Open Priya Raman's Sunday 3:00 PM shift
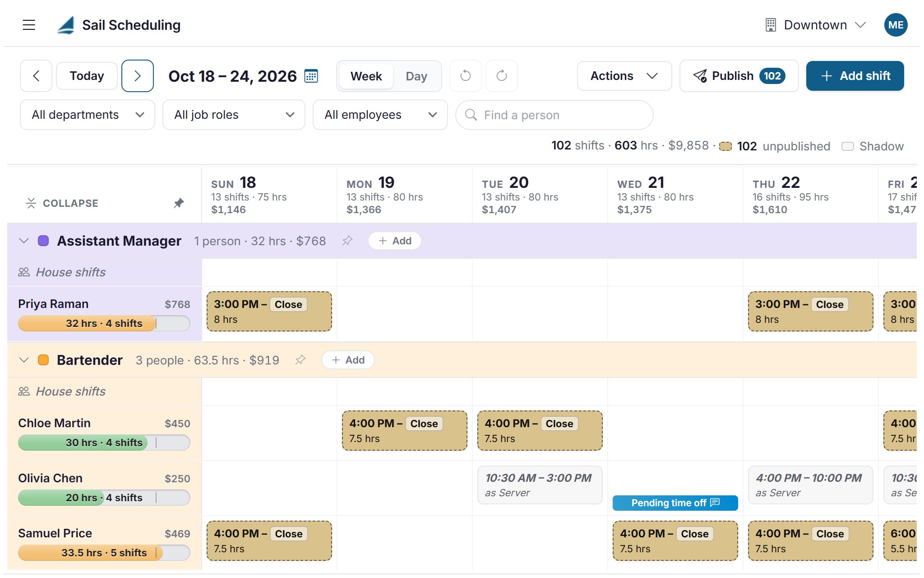This screenshot has height=578, width=924. (x=269, y=312)
